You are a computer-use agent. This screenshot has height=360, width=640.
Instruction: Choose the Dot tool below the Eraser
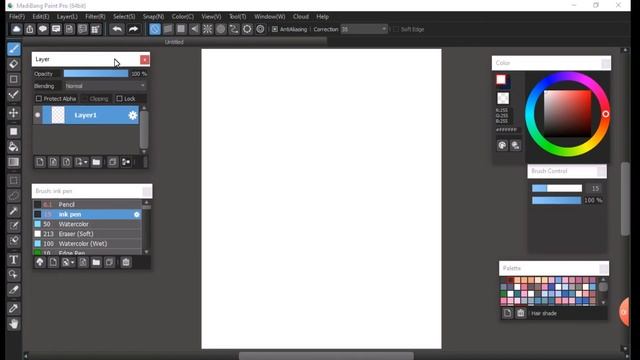(x=13, y=79)
